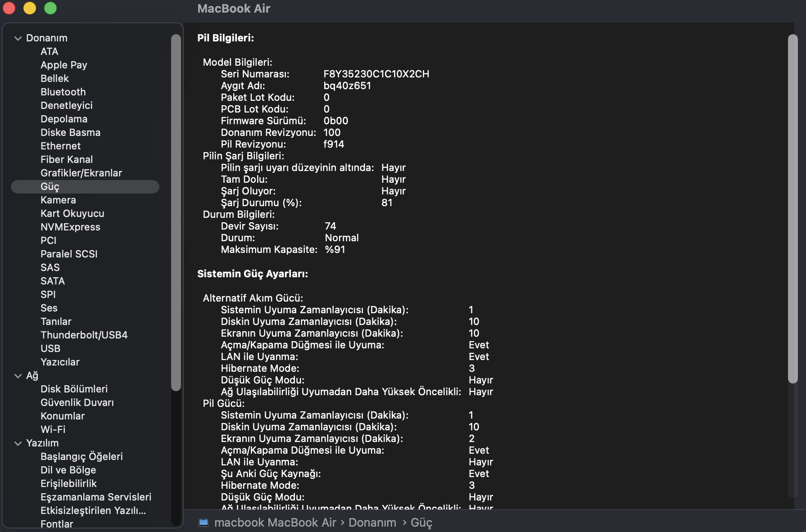Select SPI in the sidebar
The height and width of the screenshot is (532, 806).
coord(48,295)
